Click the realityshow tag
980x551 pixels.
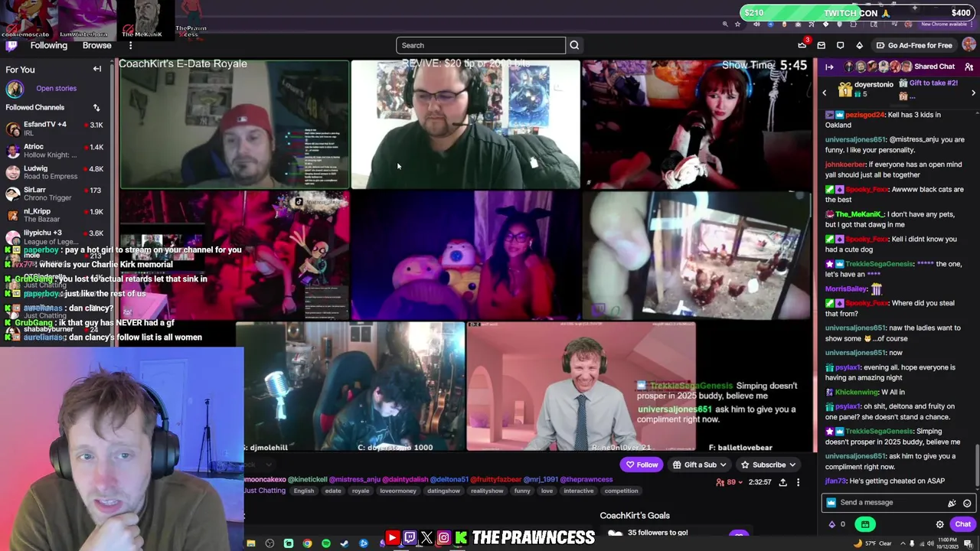(487, 491)
